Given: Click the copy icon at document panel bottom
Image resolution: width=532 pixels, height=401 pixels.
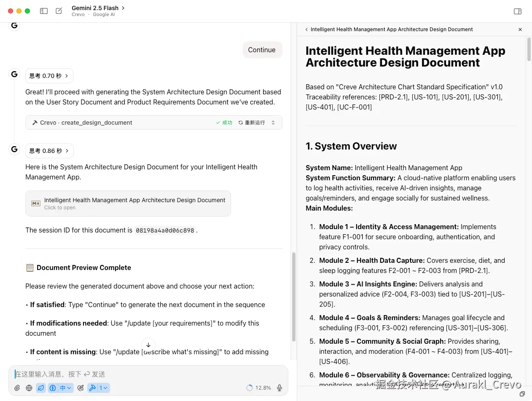Looking at the screenshot, I should (x=522, y=394).
